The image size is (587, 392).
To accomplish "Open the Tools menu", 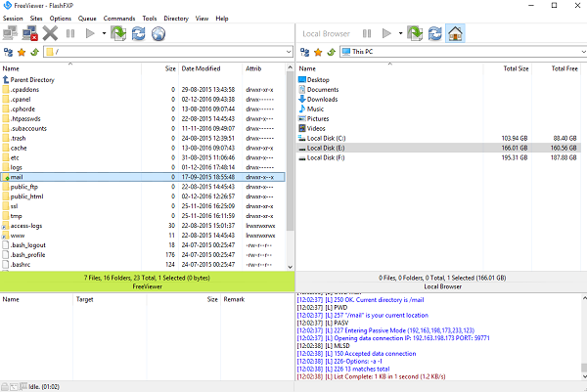I will 150,19.
